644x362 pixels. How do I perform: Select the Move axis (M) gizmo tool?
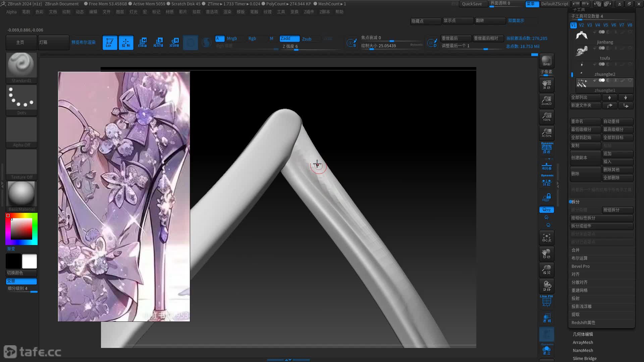pos(142,43)
